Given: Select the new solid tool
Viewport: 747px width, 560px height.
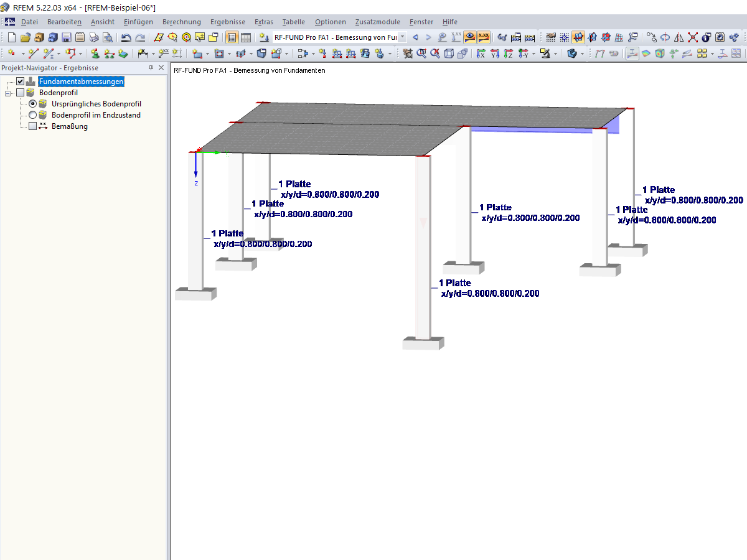Looking at the screenshot, I should click(x=261, y=54).
